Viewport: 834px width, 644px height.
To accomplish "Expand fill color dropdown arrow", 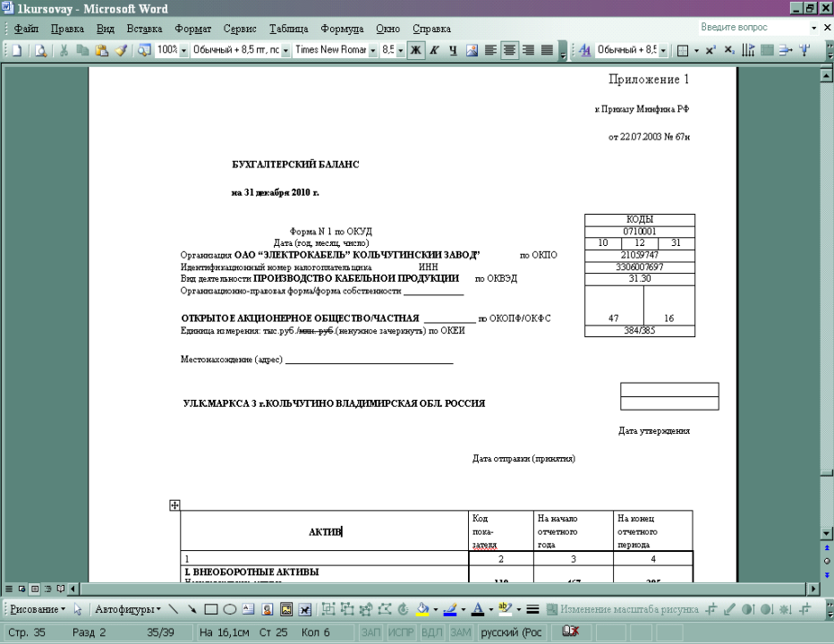I will click(x=436, y=609).
